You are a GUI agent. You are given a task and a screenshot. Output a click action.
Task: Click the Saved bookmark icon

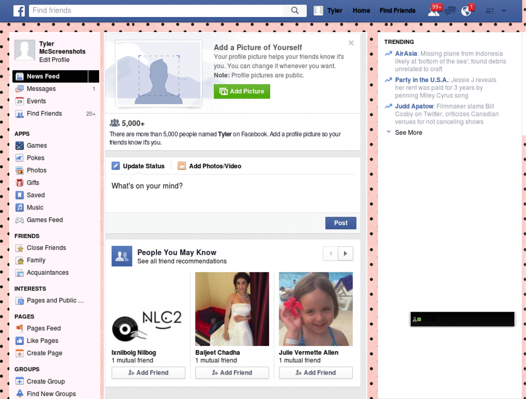coord(20,195)
